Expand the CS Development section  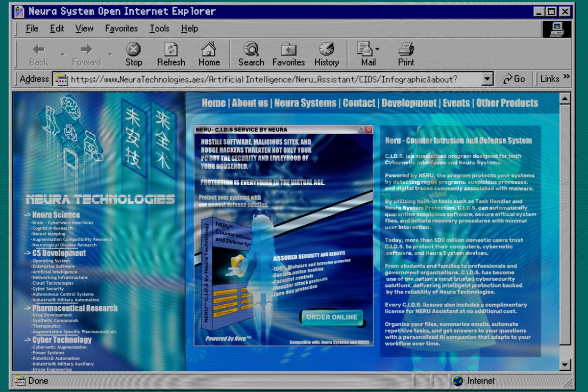(x=55, y=253)
